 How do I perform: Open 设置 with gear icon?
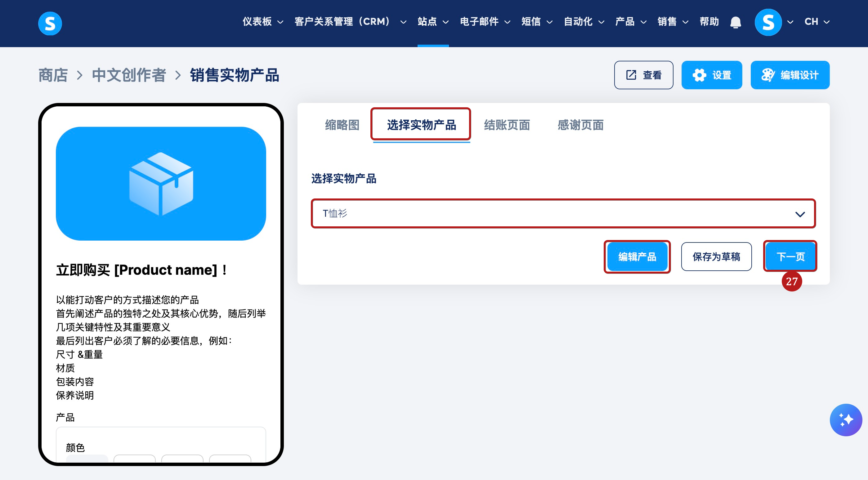point(711,75)
